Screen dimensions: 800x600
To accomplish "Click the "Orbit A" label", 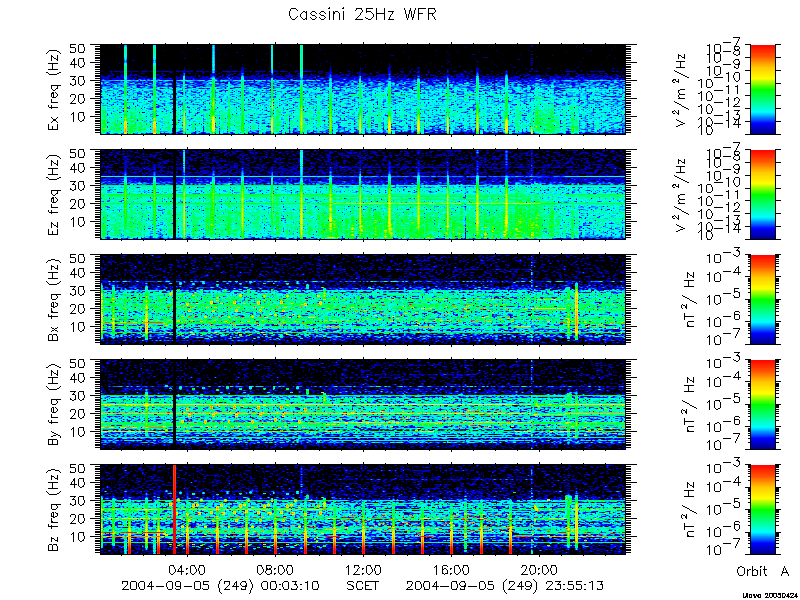I will click(762, 571).
